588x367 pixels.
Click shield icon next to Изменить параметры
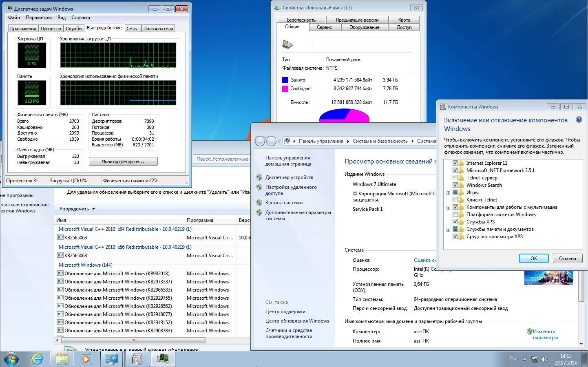coord(529,332)
